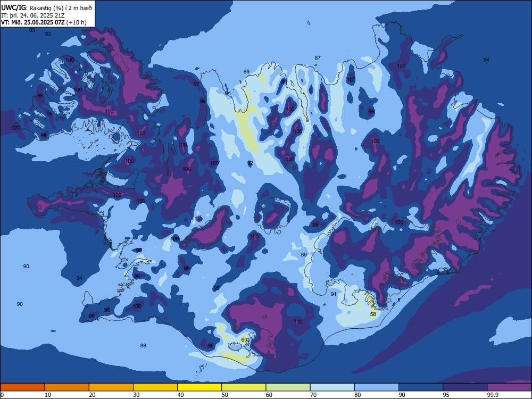The height and width of the screenshot is (399, 532).
Task: Click the 0–10 dark orange legend swatch
Action: (x=22, y=387)
